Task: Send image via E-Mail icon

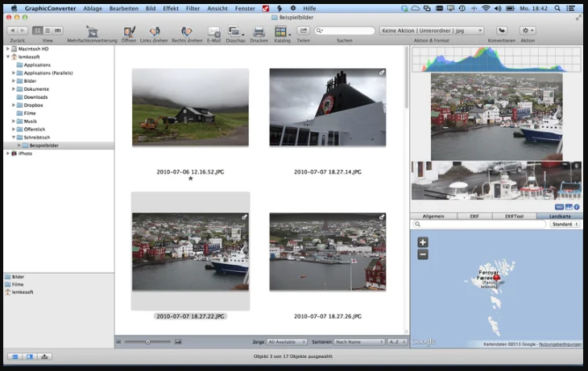Action: click(213, 32)
